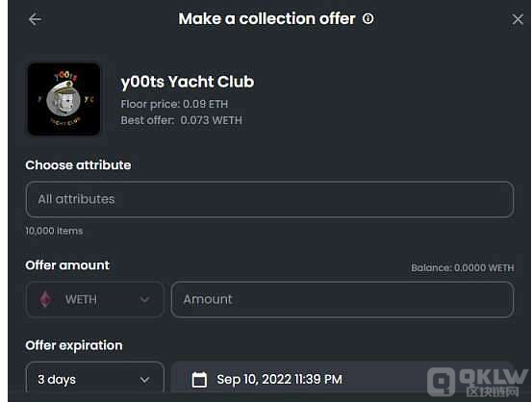Click the Best offer 0.073 WETH value
The image size is (532, 402).
point(211,120)
